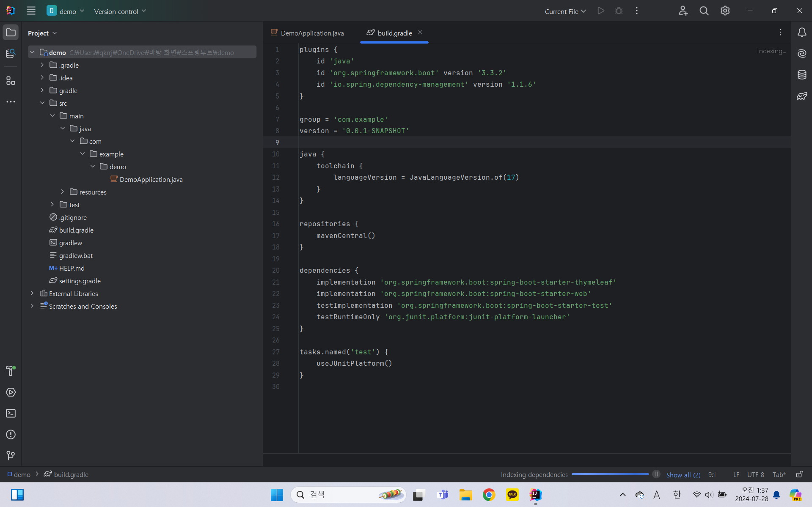Toggle the Project tool window
The height and width of the screenshot is (507, 812).
[11, 33]
